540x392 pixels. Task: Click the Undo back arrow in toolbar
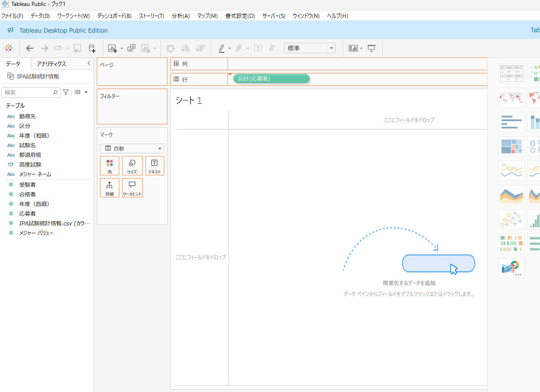point(30,48)
